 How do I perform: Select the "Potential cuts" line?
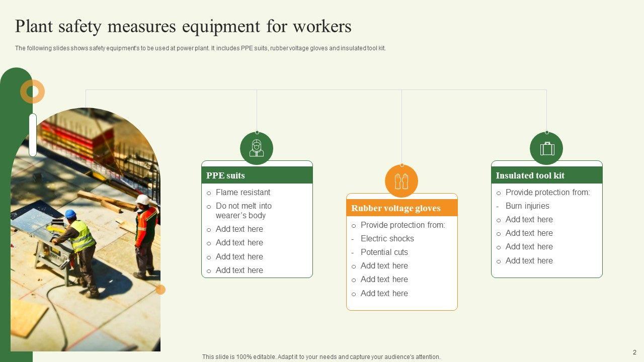pos(384,252)
